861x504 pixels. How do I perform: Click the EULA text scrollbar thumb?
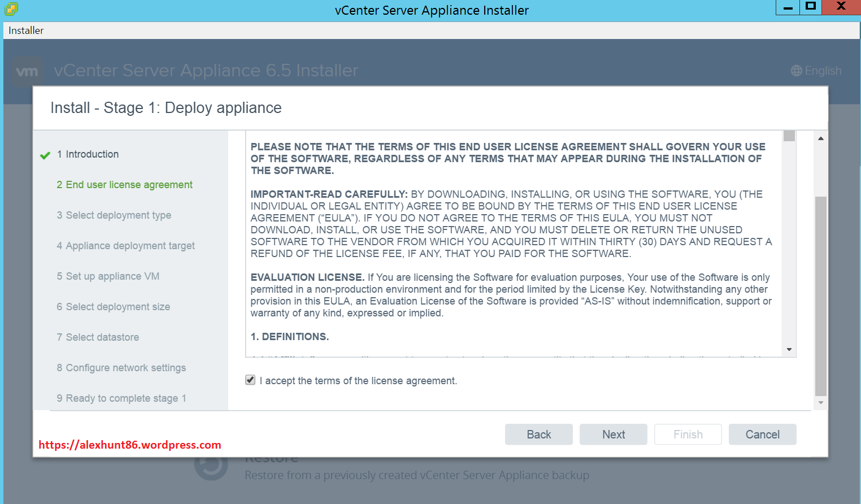[789, 136]
